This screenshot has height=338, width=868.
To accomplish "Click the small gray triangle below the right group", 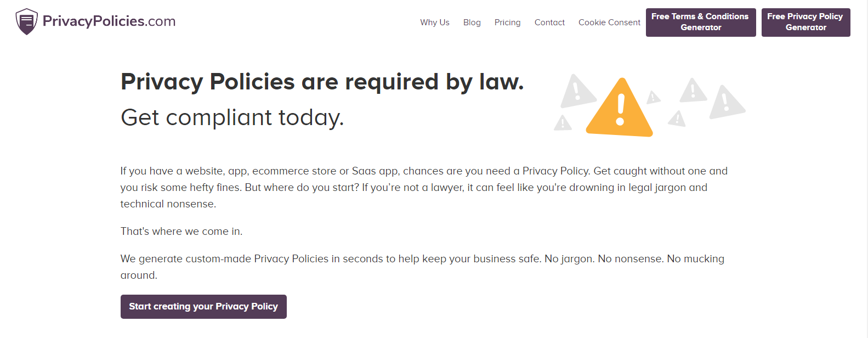I will [677, 119].
